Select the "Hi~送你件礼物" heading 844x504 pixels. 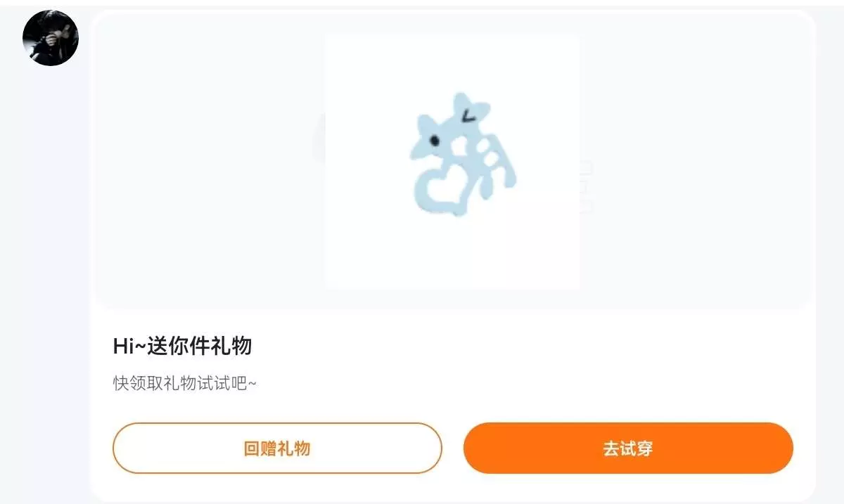point(182,346)
